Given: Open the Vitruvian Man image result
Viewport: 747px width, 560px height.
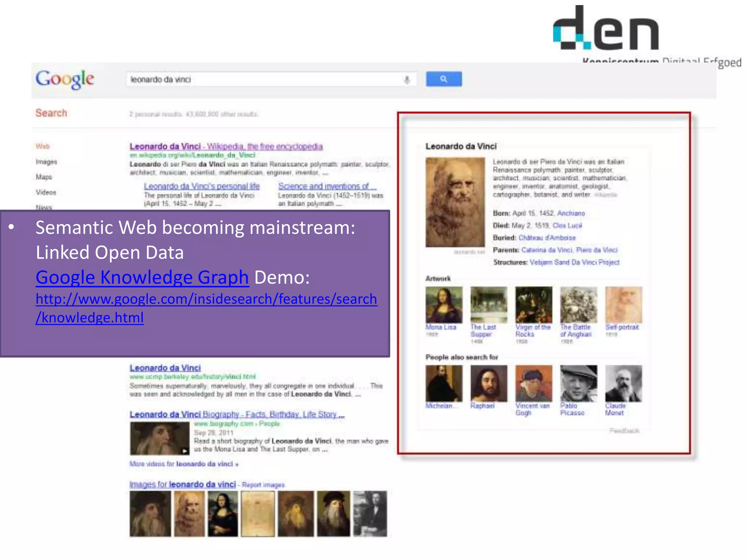Looking at the screenshot, I should [258, 514].
